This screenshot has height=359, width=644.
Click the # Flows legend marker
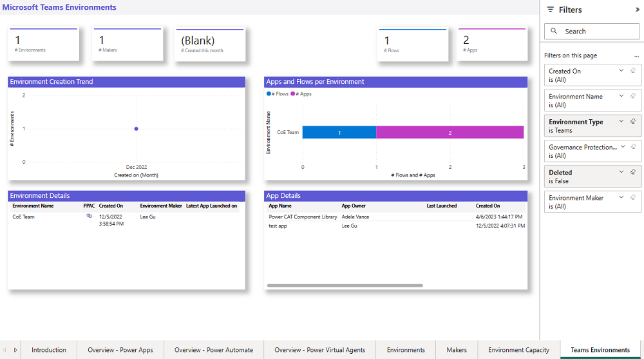click(x=269, y=93)
